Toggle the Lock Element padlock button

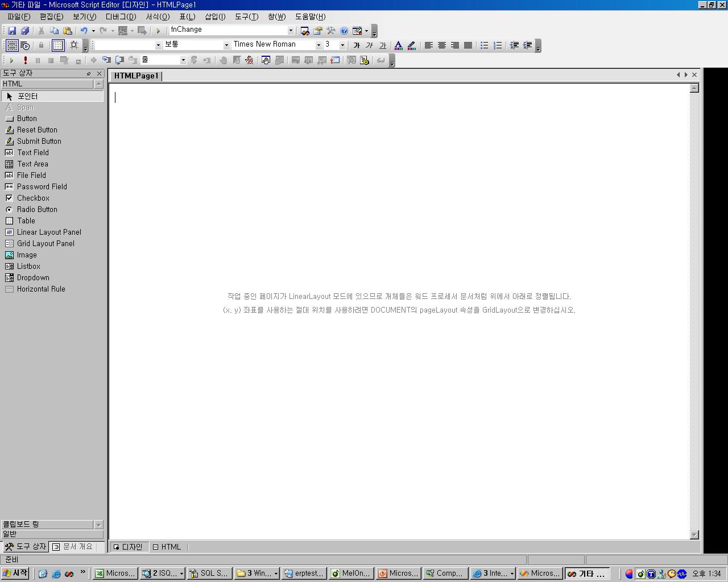[x=41, y=45]
